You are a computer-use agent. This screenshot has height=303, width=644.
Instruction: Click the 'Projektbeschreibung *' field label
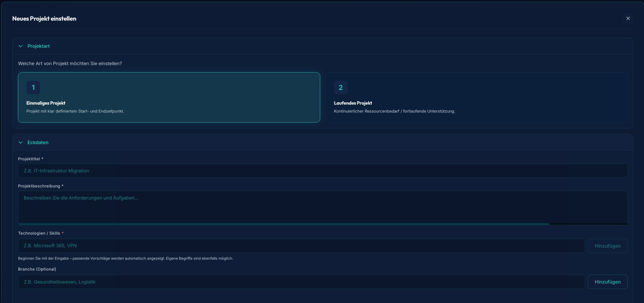point(41,186)
